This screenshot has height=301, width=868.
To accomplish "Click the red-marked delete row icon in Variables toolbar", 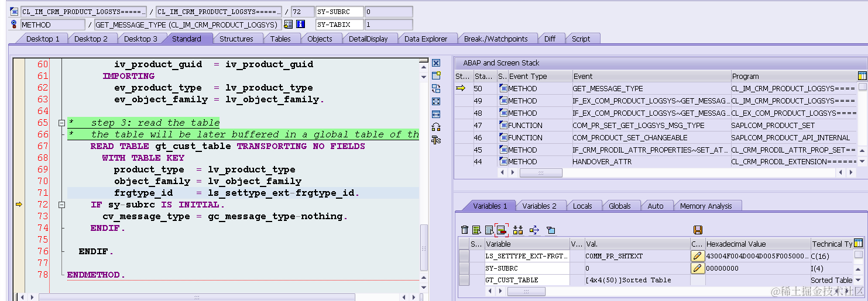I will [x=500, y=230].
